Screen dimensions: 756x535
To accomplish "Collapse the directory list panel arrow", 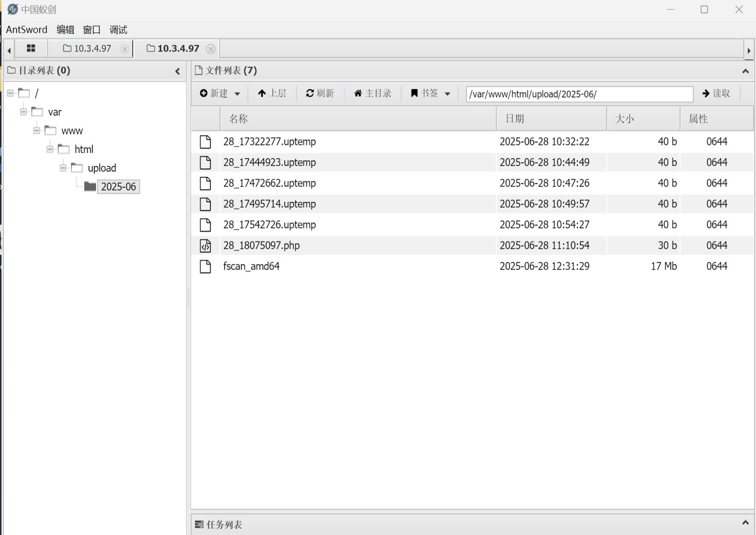I will coord(177,71).
